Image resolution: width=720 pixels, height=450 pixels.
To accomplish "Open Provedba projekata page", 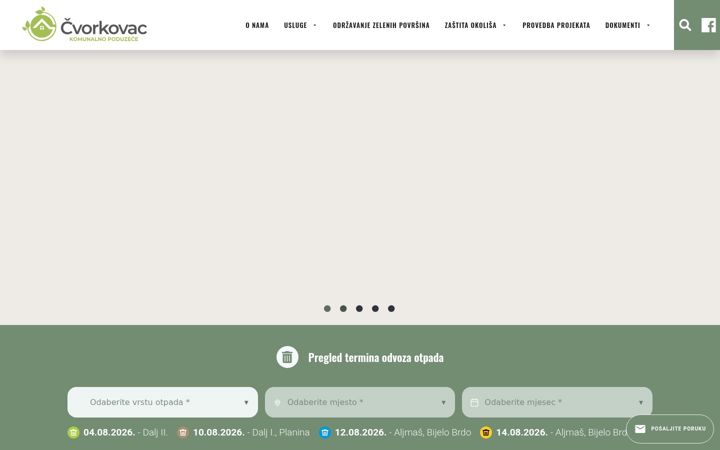I will point(556,25).
